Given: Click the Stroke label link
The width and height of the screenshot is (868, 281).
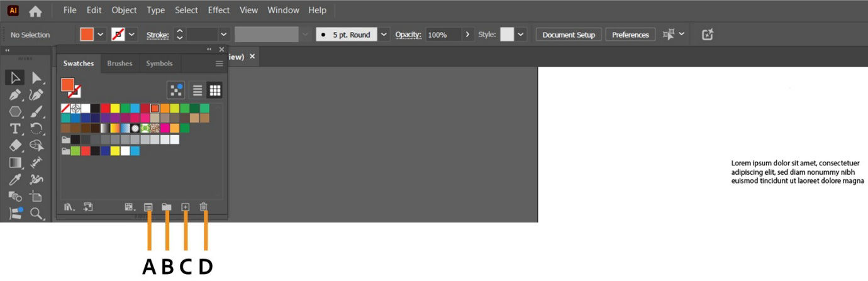Looking at the screenshot, I should (157, 35).
